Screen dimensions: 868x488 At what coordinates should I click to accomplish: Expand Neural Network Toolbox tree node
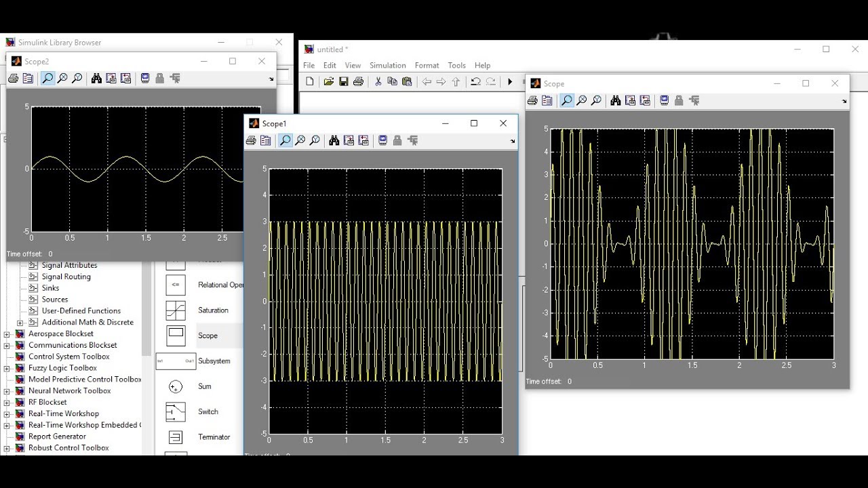click(x=7, y=391)
